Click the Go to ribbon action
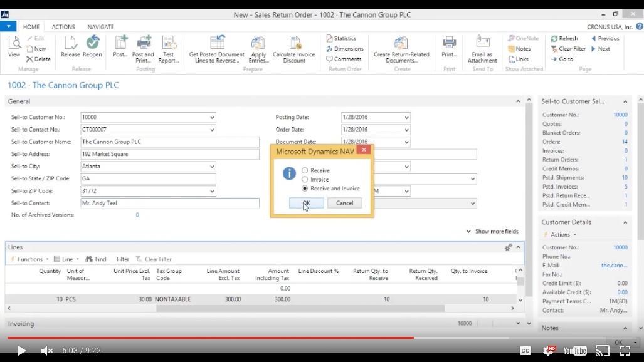 pos(562,59)
